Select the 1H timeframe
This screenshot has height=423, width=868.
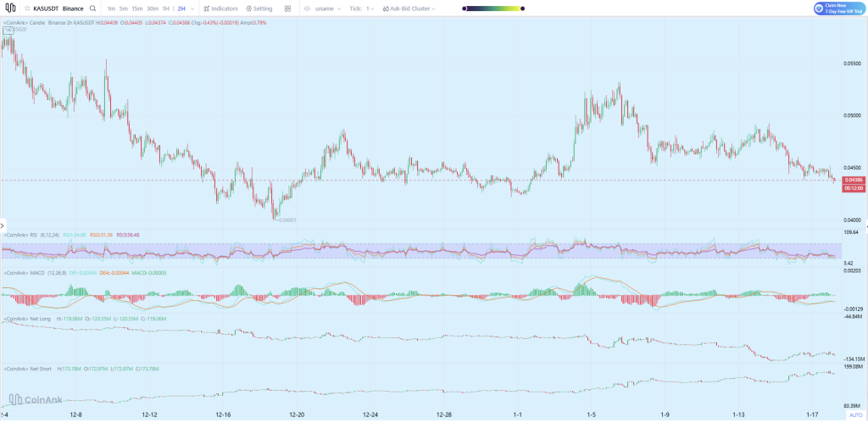click(x=166, y=8)
